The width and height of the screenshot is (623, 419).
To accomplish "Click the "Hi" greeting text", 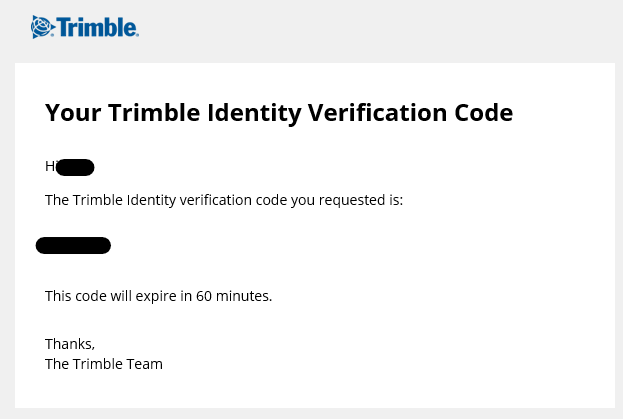I will point(50,166).
